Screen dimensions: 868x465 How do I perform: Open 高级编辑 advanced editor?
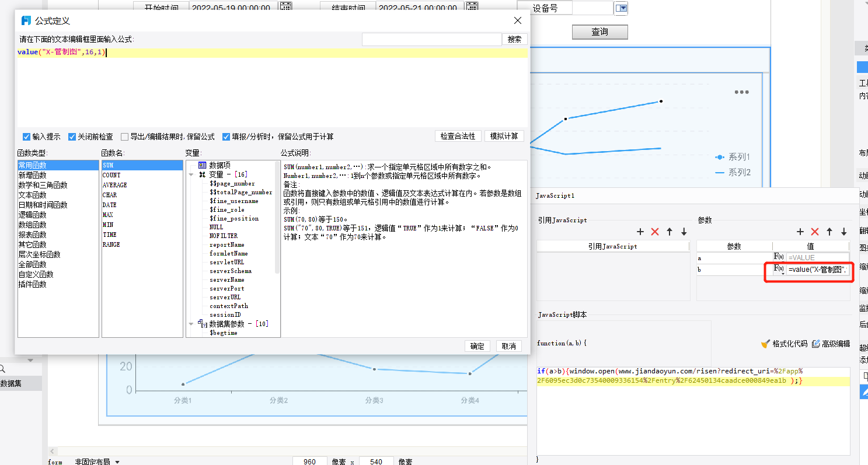pos(831,344)
